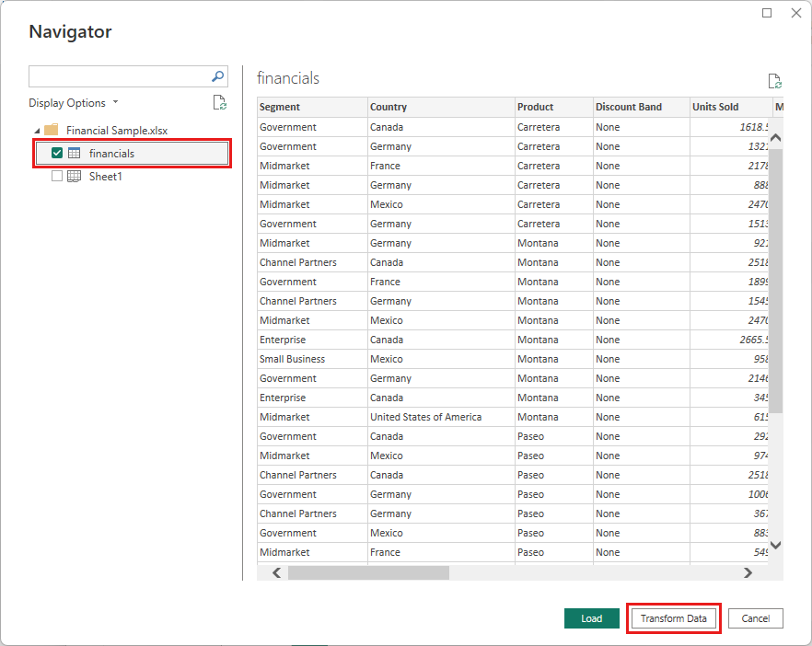Collapse the Financial Sample.xlsx tree node
The image size is (812, 646).
point(37,131)
